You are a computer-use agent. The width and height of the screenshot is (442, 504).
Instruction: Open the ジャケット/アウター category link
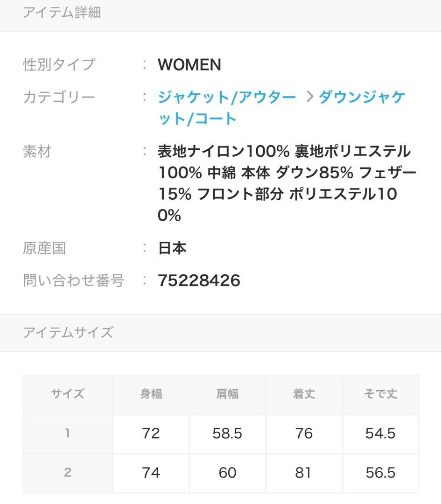pyautogui.click(x=227, y=97)
